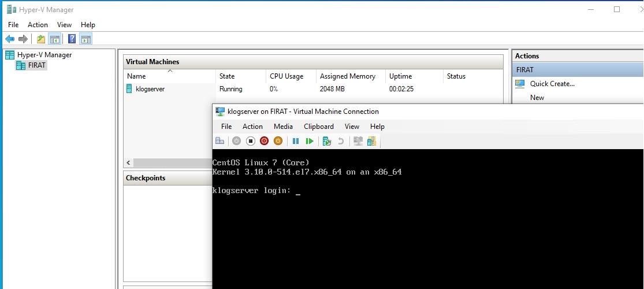
Task: Click the blue Help question mark icon
Action: click(x=72, y=39)
